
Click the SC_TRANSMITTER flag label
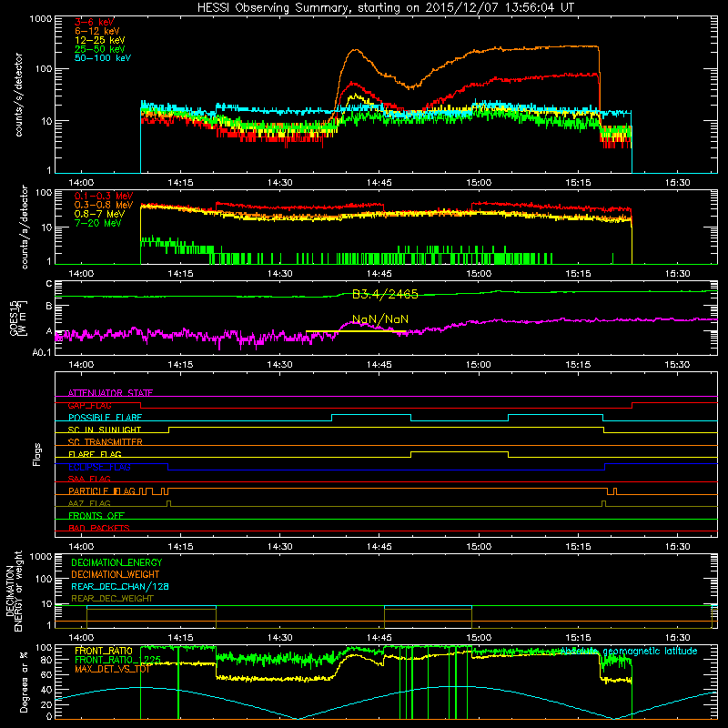[105, 442]
